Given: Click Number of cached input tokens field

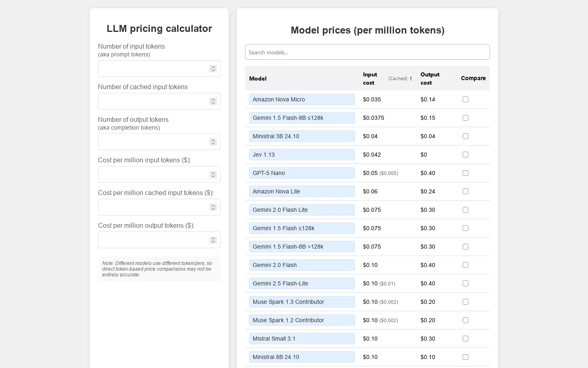Looking at the screenshot, I should [159, 101].
